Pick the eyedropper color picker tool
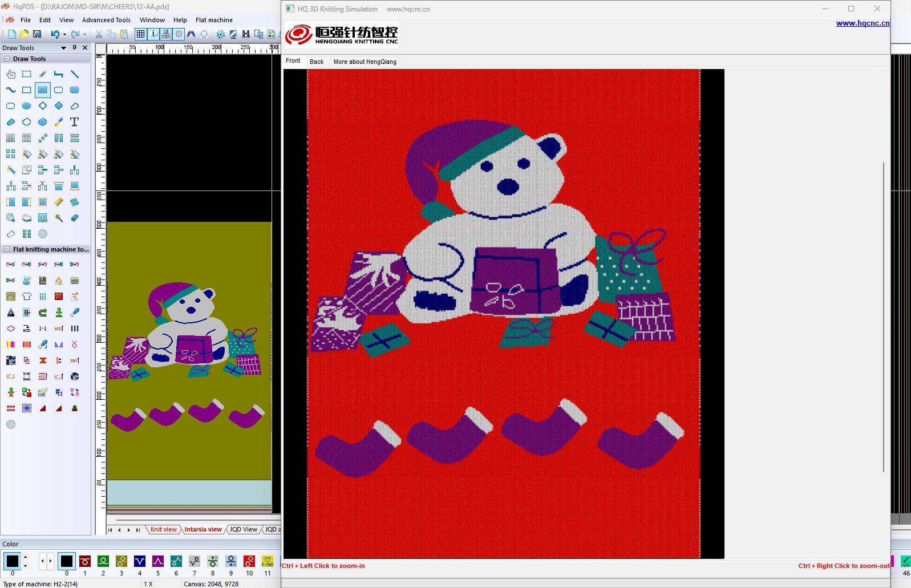 59,122
